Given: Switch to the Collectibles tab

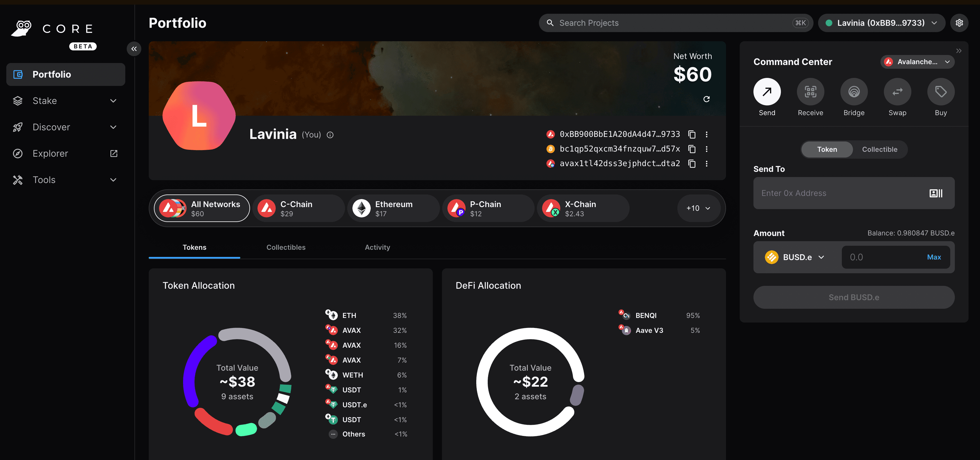Looking at the screenshot, I should (286, 247).
